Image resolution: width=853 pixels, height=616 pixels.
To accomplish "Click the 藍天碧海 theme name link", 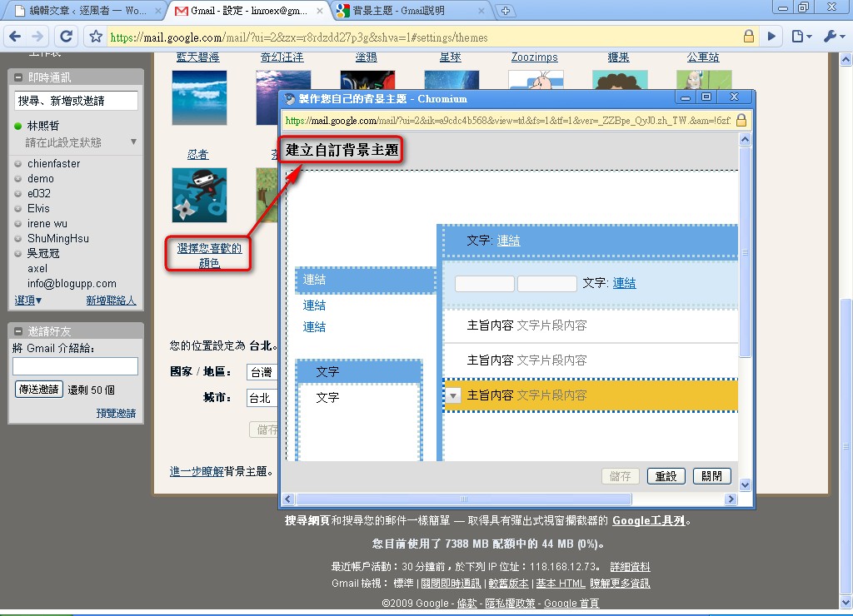I will click(x=198, y=57).
